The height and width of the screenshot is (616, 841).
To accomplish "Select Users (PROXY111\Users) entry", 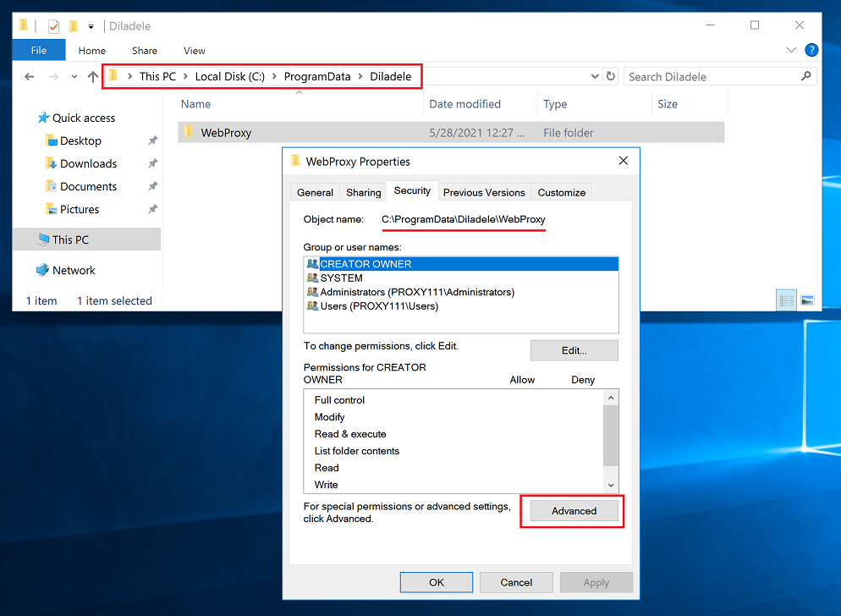I will tap(461, 305).
